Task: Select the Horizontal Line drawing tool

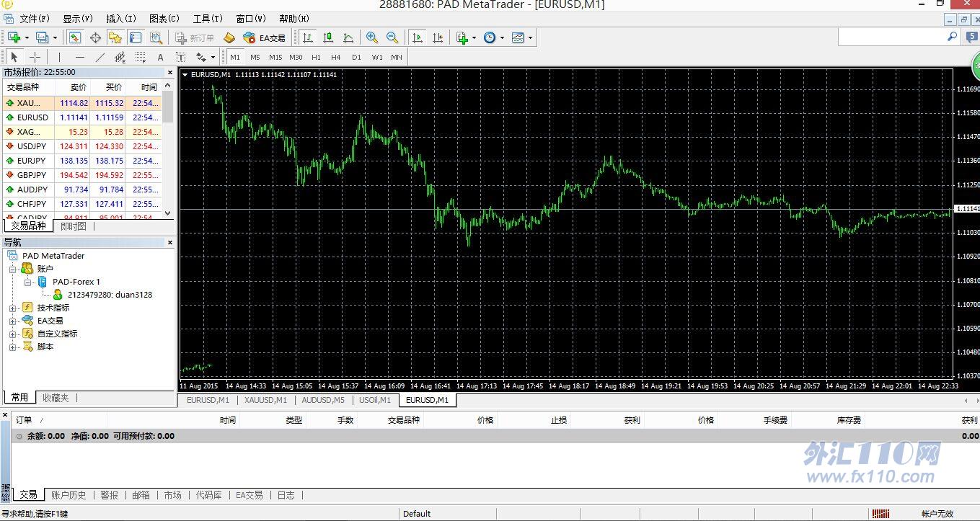Action: click(x=79, y=57)
